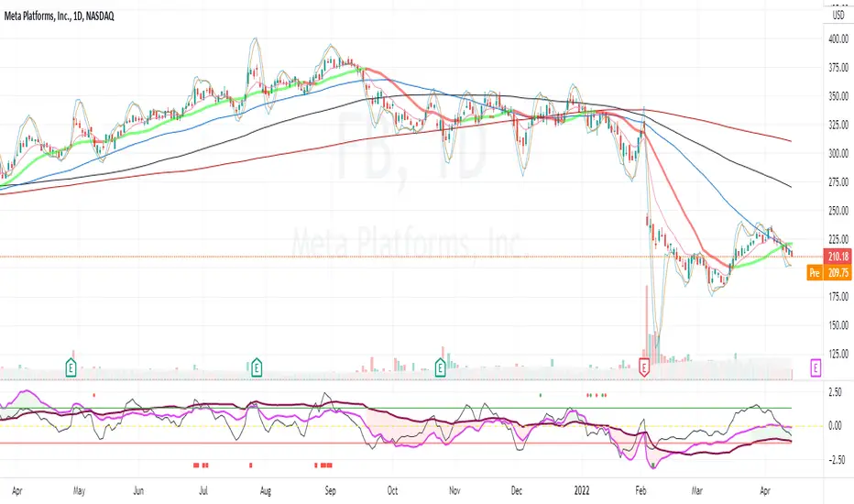Open the purple upcoming earnings marker
This screenshot has height=504, width=854.
point(816,367)
